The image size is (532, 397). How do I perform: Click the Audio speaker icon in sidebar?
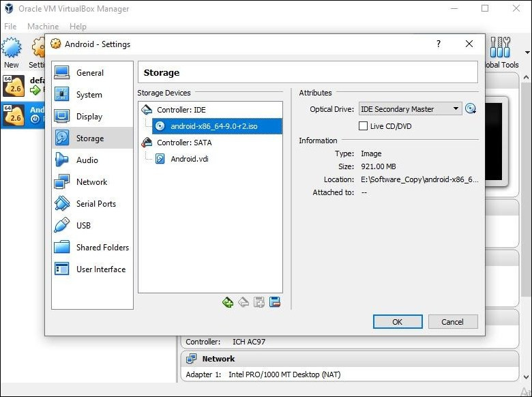pyautogui.click(x=62, y=160)
